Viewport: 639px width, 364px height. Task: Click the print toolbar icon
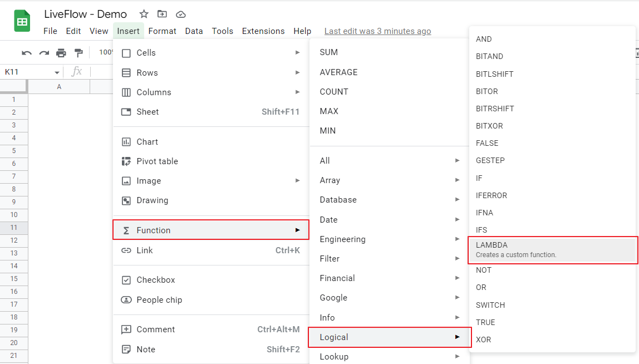(61, 52)
